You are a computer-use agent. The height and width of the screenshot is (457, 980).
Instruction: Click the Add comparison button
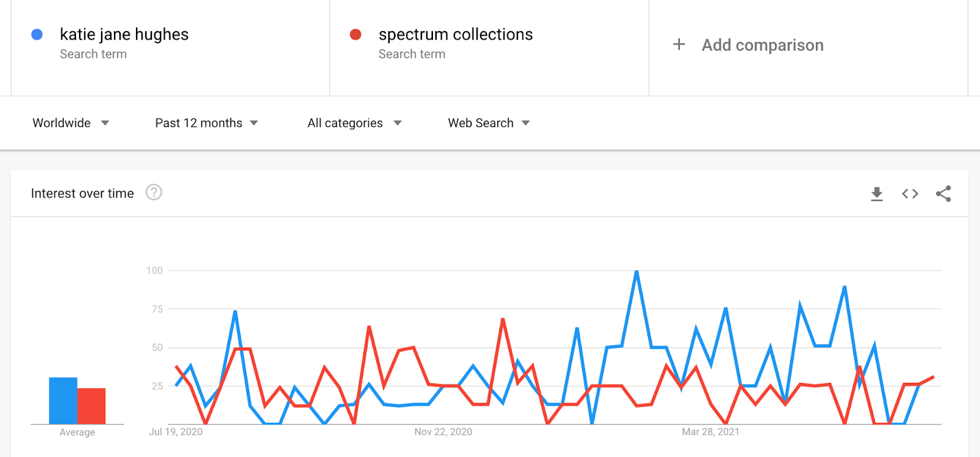tap(748, 45)
